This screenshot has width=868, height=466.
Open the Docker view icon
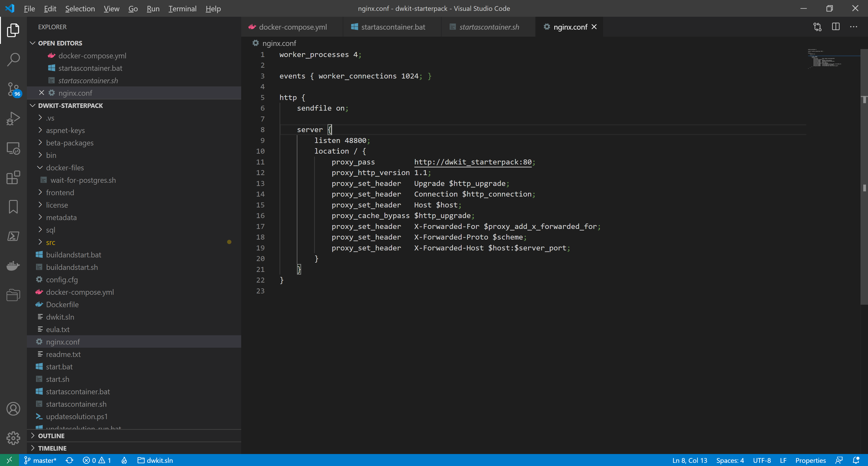pyautogui.click(x=13, y=266)
